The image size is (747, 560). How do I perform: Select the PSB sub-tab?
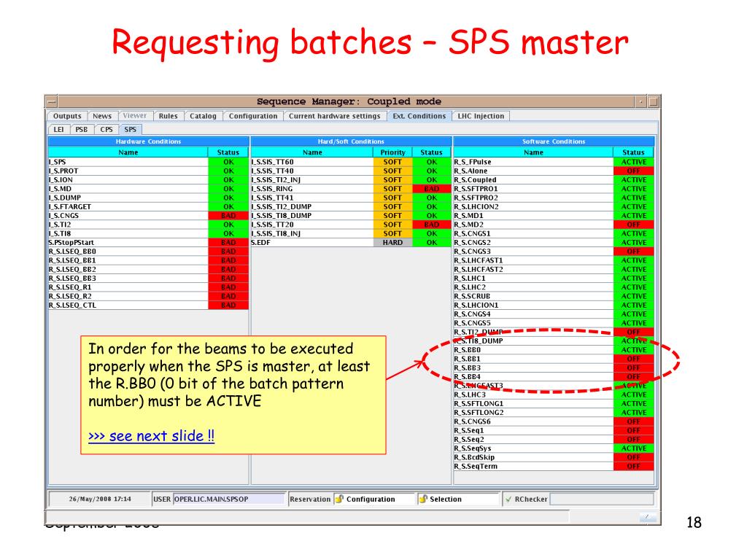click(82, 129)
